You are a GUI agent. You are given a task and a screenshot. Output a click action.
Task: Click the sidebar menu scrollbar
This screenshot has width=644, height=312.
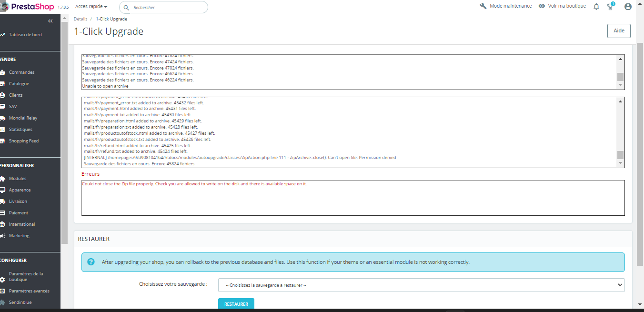[x=64, y=132]
